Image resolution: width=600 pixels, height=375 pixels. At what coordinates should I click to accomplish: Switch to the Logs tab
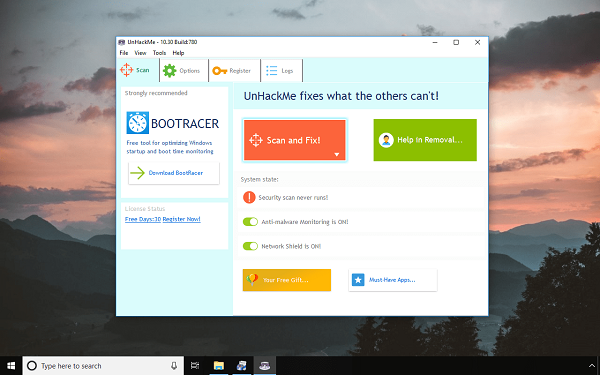coord(282,70)
